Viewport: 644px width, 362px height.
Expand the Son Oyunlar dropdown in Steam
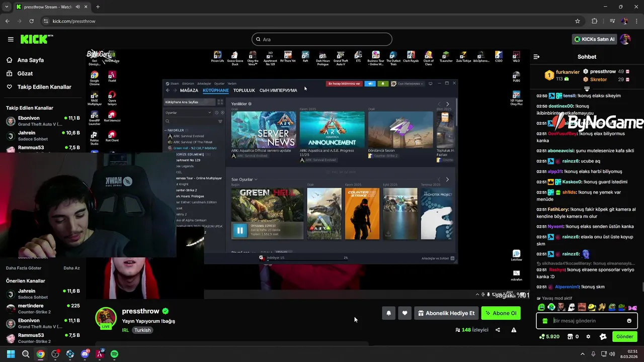256,179
